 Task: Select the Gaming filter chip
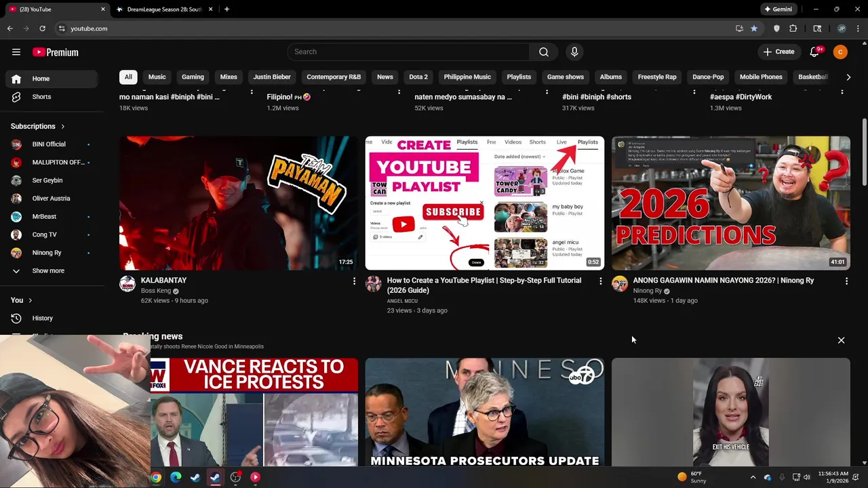(193, 77)
